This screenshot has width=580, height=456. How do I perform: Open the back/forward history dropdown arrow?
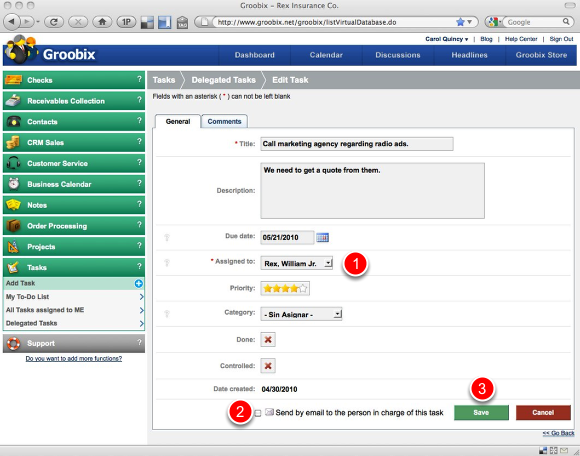[x=38, y=22]
